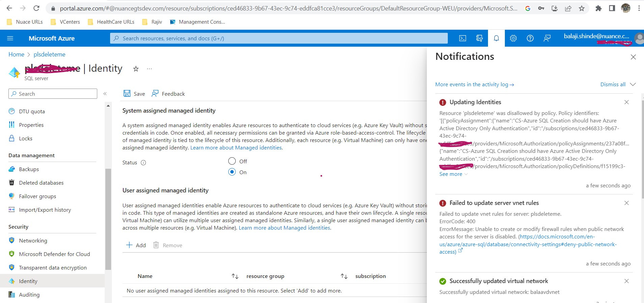Open the Nuace URLs bookmark folder

tap(25, 22)
